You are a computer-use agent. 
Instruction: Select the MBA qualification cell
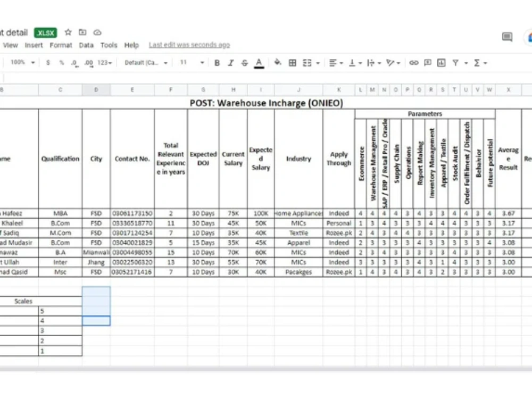(61, 213)
